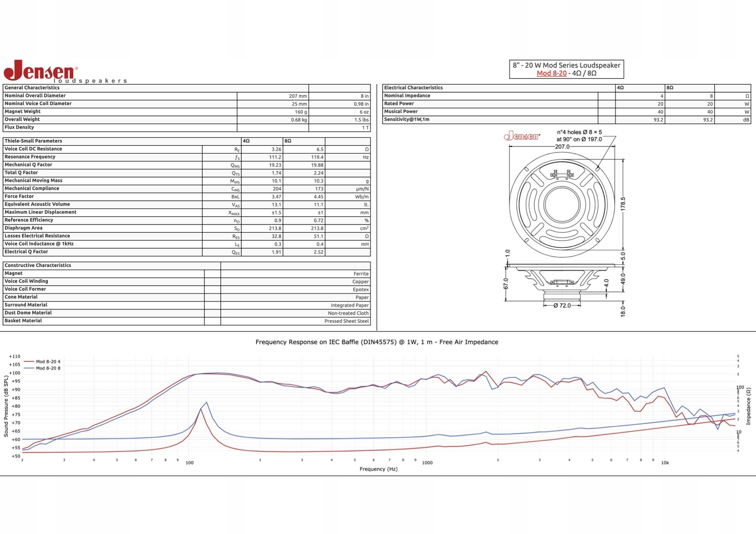Click the "207 mm" diameter value
Image resolution: width=756 pixels, height=534 pixels.
tap(298, 96)
